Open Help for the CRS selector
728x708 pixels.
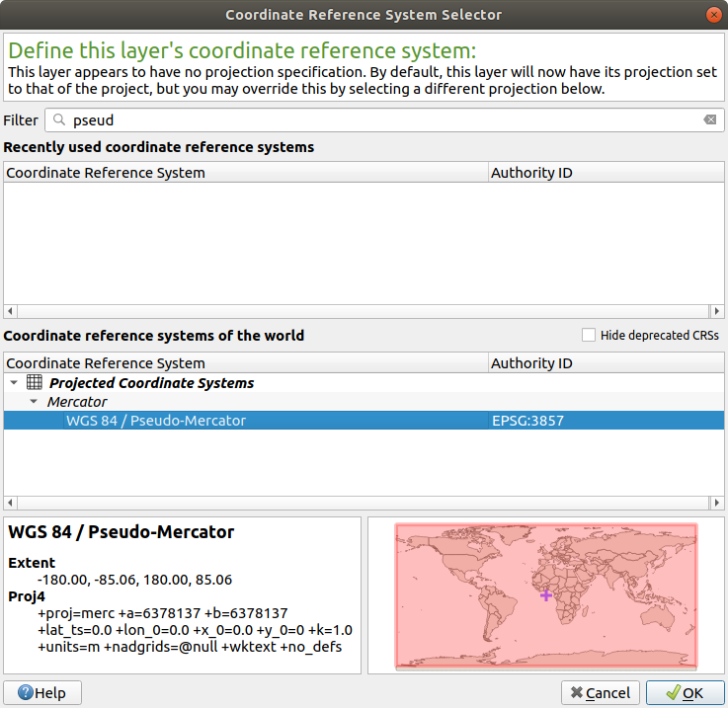42,693
